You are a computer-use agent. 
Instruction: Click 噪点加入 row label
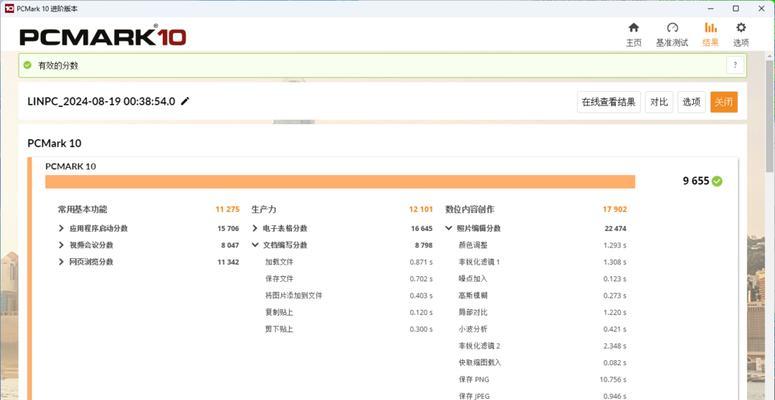click(473, 279)
